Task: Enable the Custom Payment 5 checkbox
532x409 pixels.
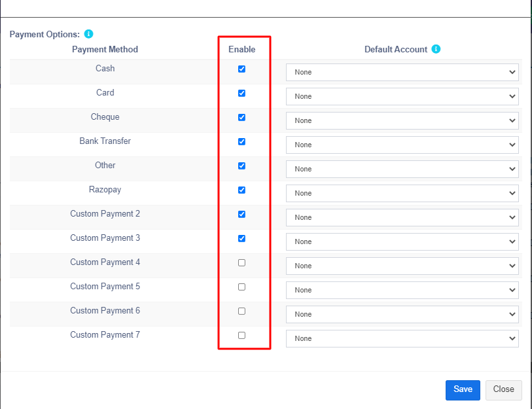Action: (241, 287)
